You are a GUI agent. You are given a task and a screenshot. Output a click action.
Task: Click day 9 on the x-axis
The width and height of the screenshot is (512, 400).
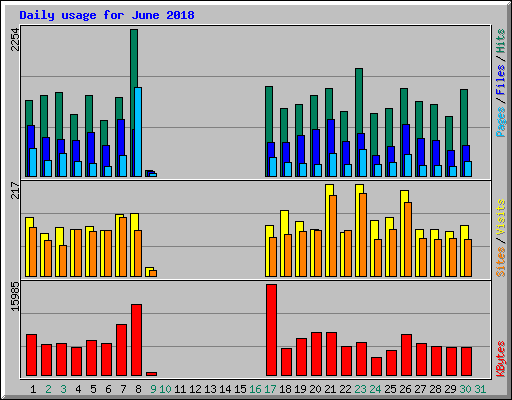pos(153,389)
